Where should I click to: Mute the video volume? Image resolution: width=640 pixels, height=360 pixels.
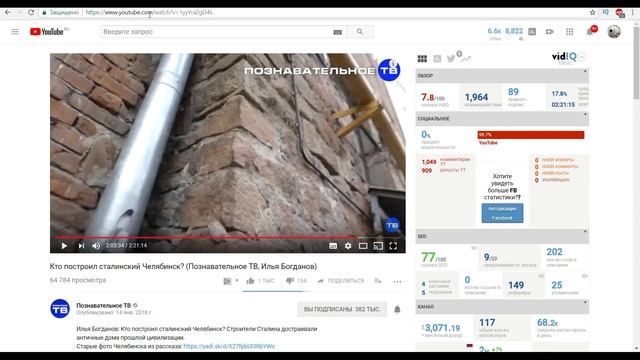(96, 246)
